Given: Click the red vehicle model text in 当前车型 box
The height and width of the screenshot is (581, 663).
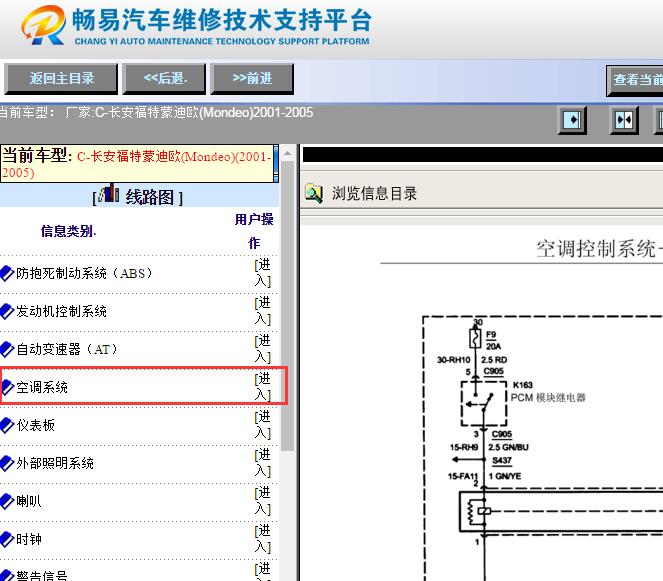Looking at the screenshot, I should pos(136,164).
